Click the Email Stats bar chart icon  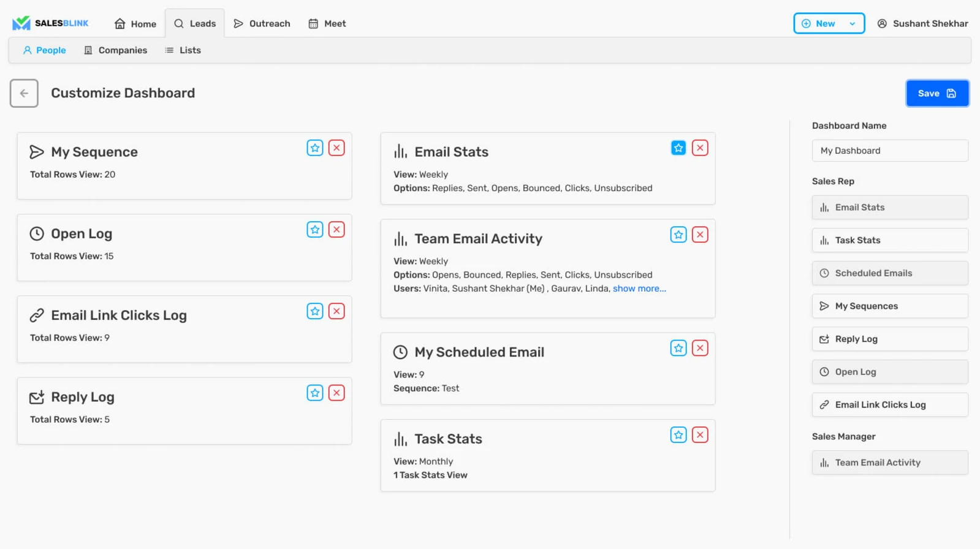(400, 151)
